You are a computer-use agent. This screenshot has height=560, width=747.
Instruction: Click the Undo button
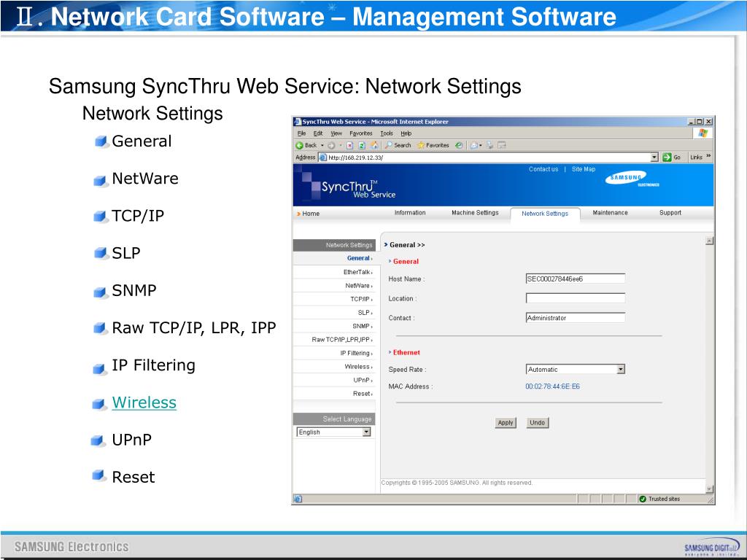click(x=538, y=423)
